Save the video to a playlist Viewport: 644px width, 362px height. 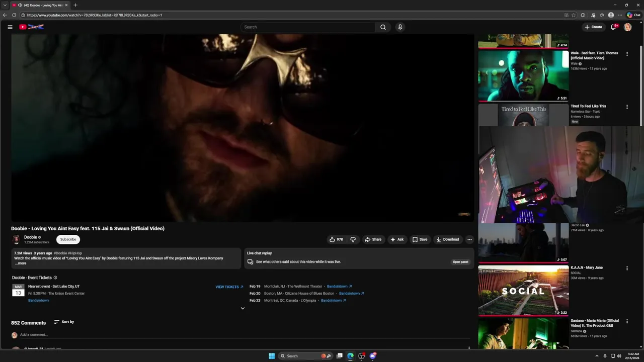(x=420, y=239)
